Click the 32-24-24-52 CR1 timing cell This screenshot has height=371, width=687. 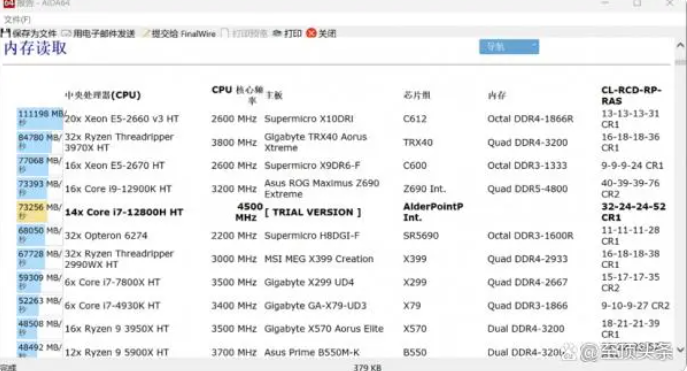[x=633, y=212]
